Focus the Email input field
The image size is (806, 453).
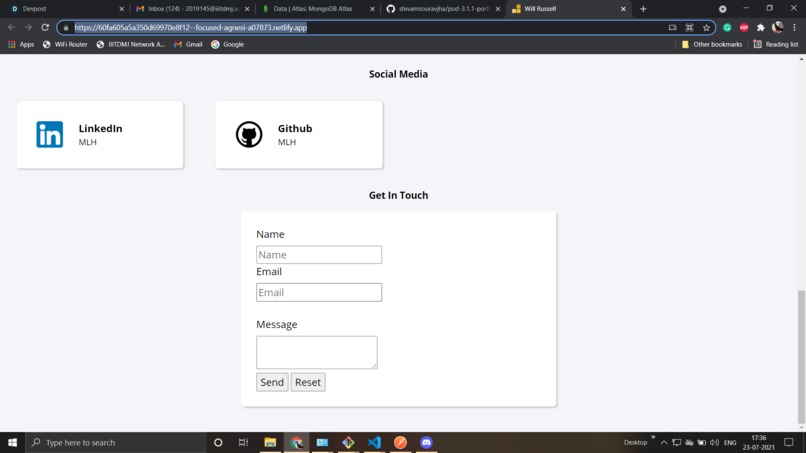(319, 292)
